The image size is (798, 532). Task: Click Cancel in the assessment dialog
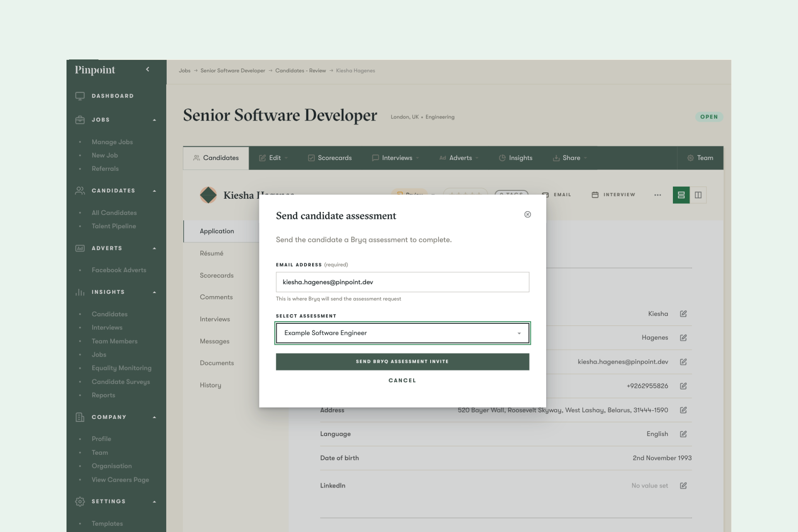[x=402, y=380]
